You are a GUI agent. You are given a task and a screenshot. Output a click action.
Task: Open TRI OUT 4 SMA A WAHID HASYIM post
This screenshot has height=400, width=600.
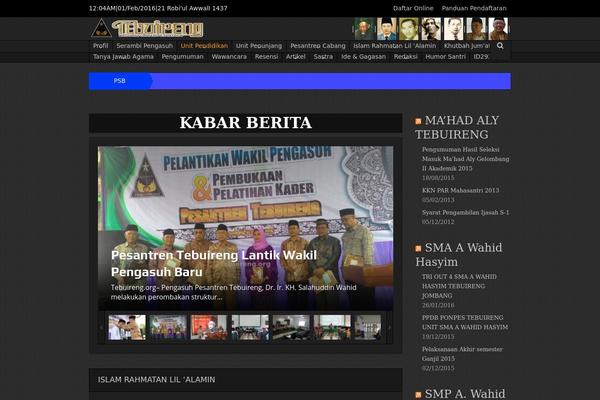click(459, 286)
